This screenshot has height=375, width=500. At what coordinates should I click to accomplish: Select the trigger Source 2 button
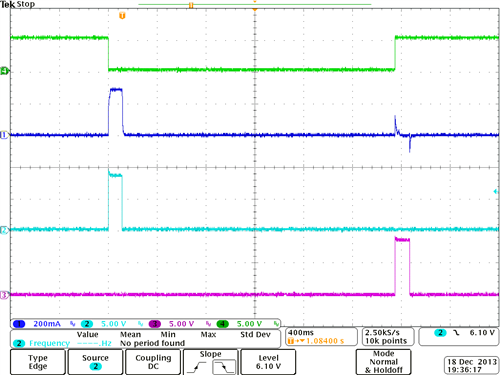(x=95, y=362)
